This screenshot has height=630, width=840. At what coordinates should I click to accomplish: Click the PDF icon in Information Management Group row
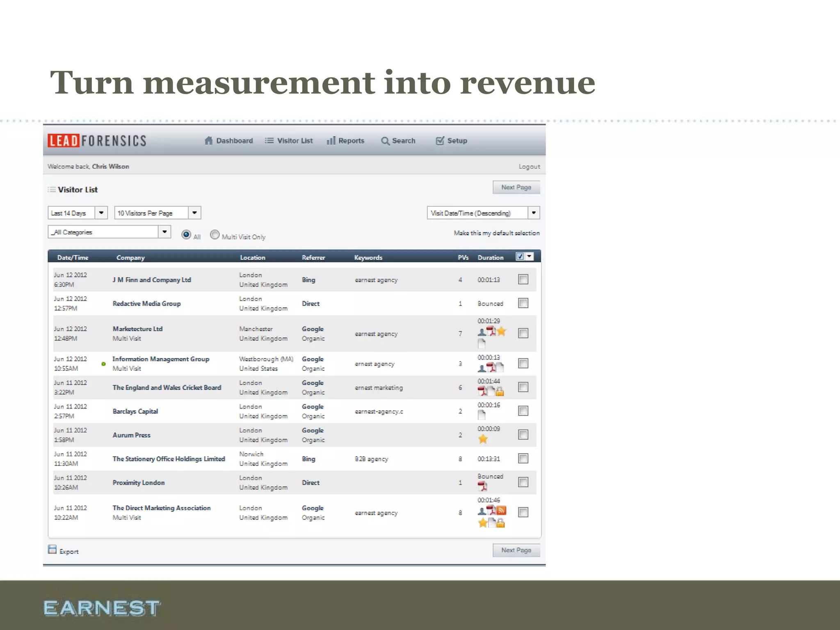coord(491,367)
